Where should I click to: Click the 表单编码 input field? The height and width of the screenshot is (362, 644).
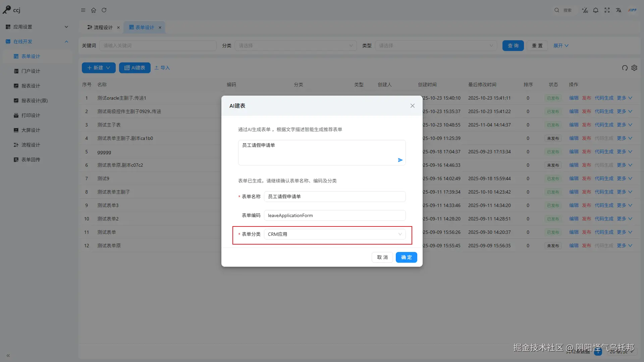coord(335,215)
